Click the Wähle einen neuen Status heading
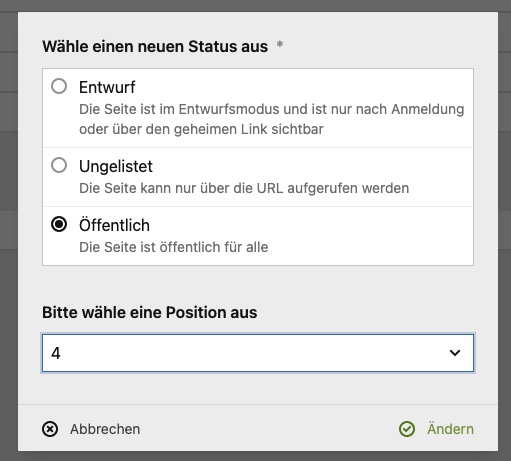 155,47
